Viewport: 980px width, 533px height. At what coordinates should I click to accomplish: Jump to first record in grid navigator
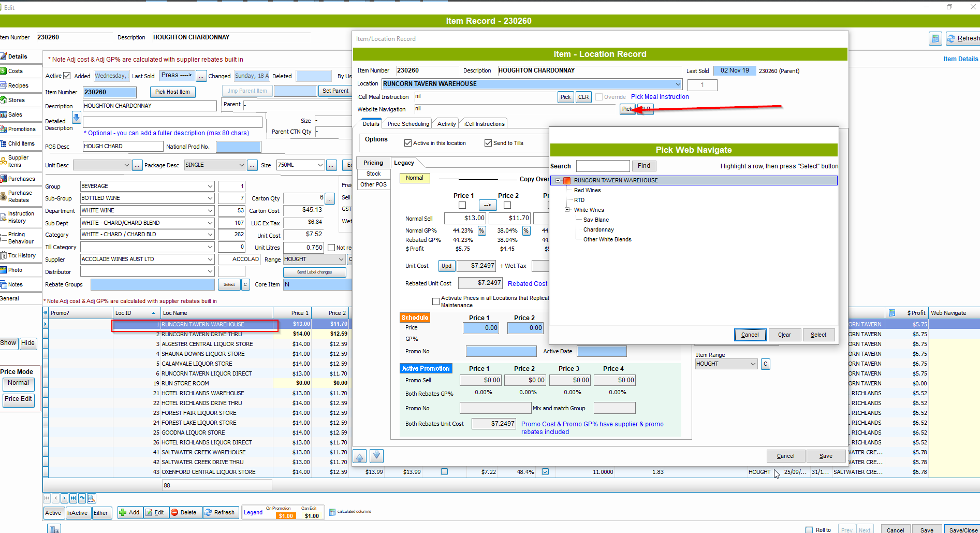coord(47,498)
